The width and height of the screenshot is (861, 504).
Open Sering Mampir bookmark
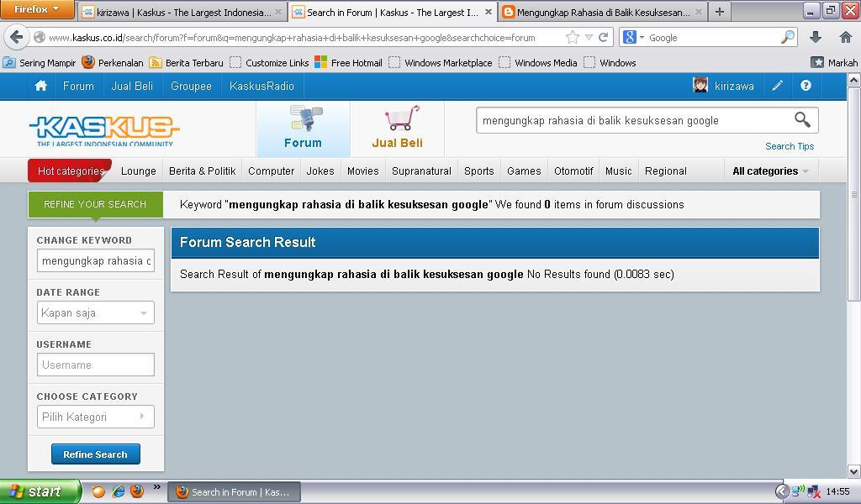tap(40, 62)
